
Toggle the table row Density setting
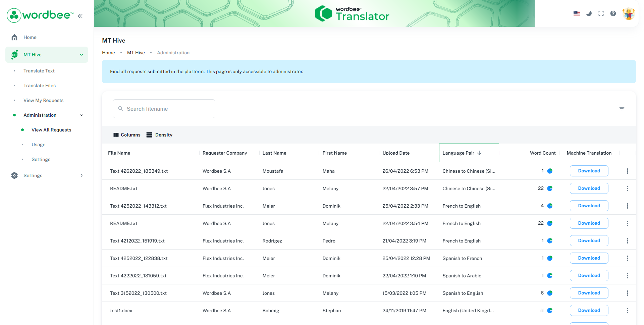159,134
